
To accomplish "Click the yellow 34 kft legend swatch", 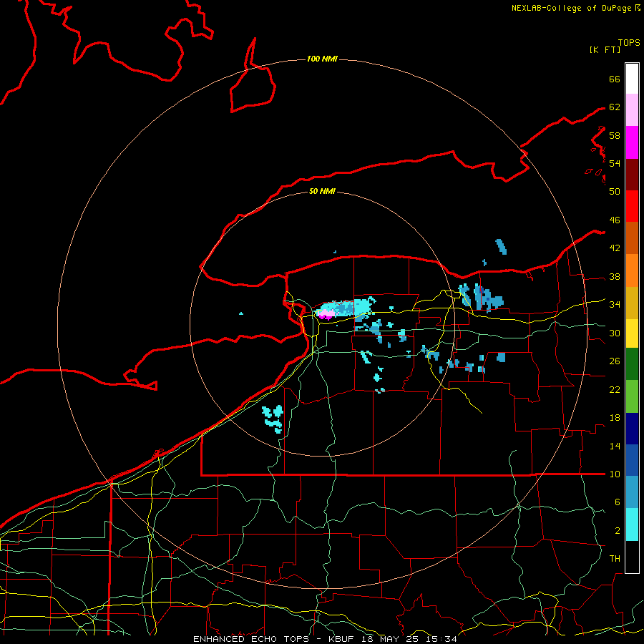I will pos(632,333).
